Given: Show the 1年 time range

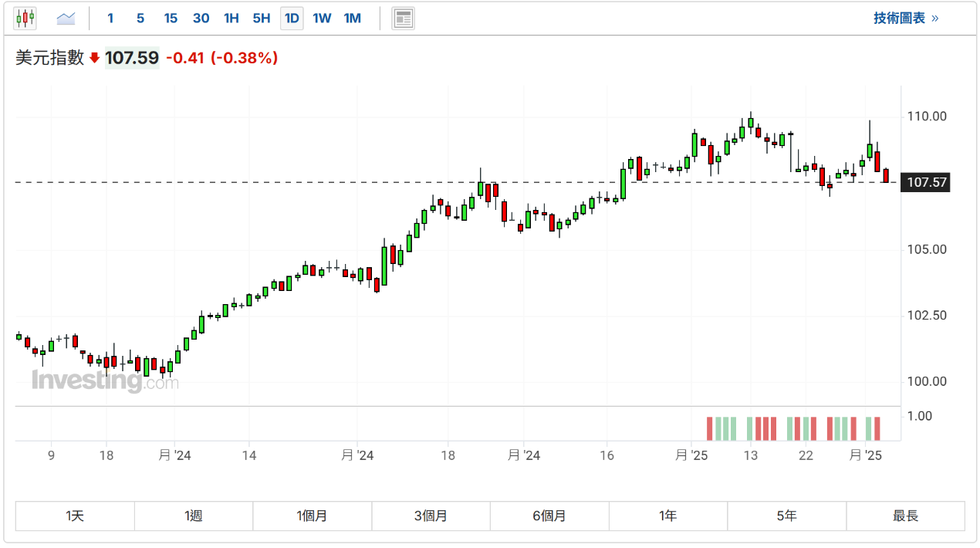Looking at the screenshot, I should [668, 516].
